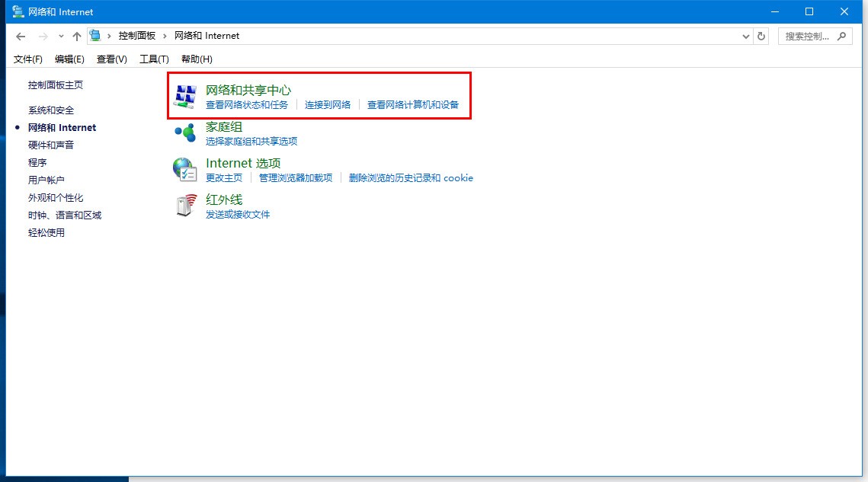Refresh the page using the address bar button

761,36
